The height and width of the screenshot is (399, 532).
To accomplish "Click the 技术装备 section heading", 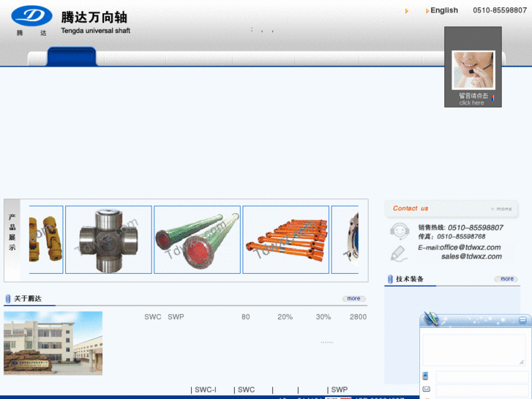I will click(x=410, y=279).
